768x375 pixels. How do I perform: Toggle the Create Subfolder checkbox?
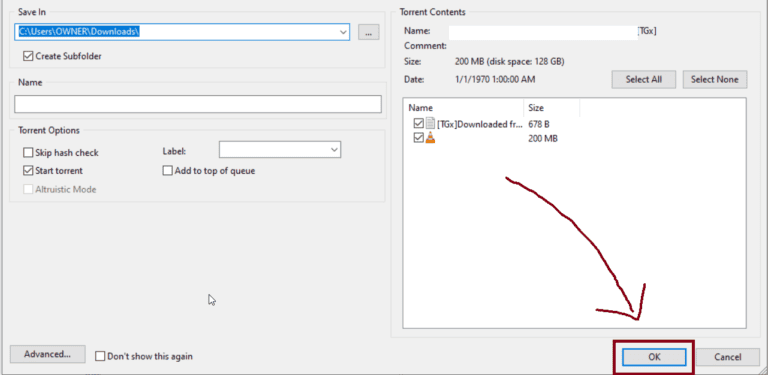[27, 56]
